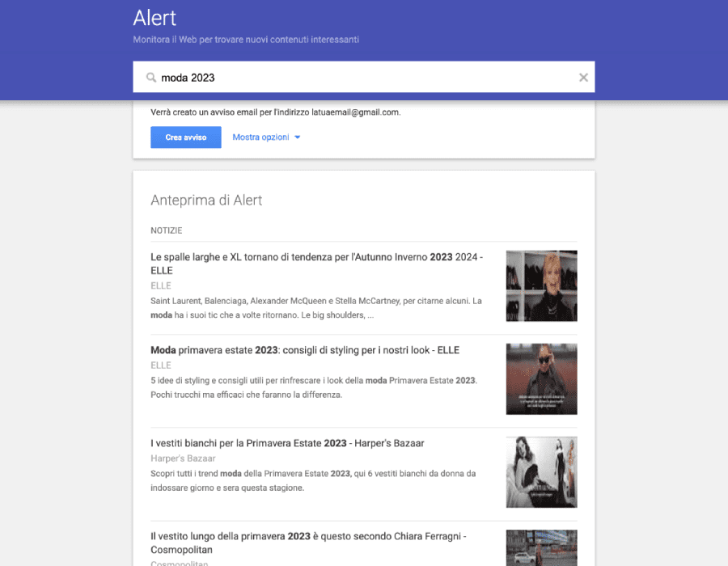Open the Alert title in the header

click(154, 18)
